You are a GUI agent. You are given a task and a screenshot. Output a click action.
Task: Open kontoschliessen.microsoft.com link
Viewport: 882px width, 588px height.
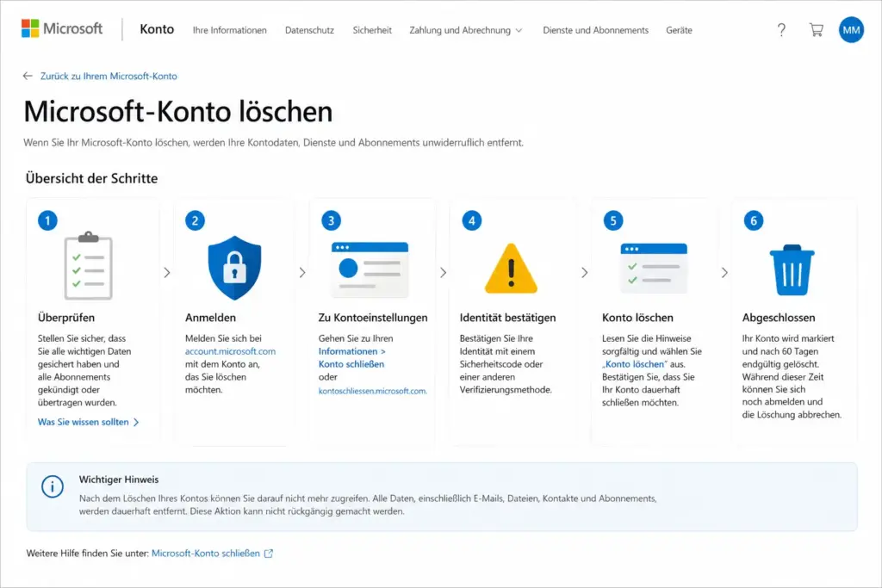pyautogui.click(x=372, y=391)
